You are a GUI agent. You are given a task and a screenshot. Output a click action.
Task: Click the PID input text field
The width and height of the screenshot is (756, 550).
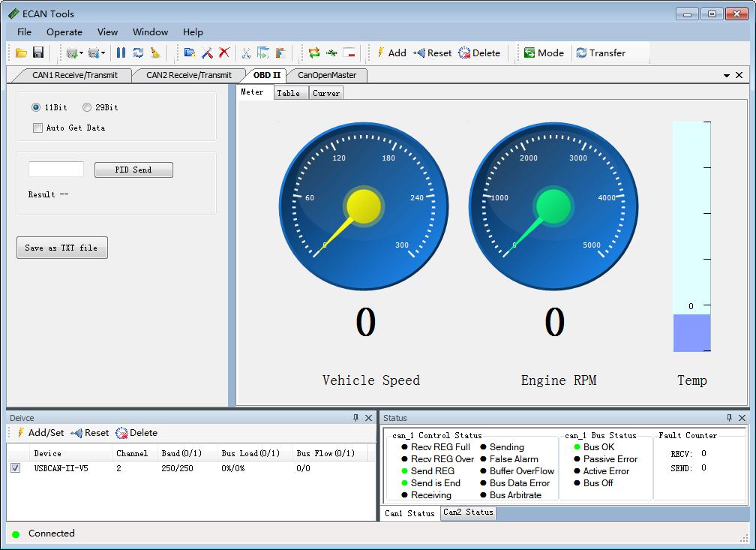point(56,170)
